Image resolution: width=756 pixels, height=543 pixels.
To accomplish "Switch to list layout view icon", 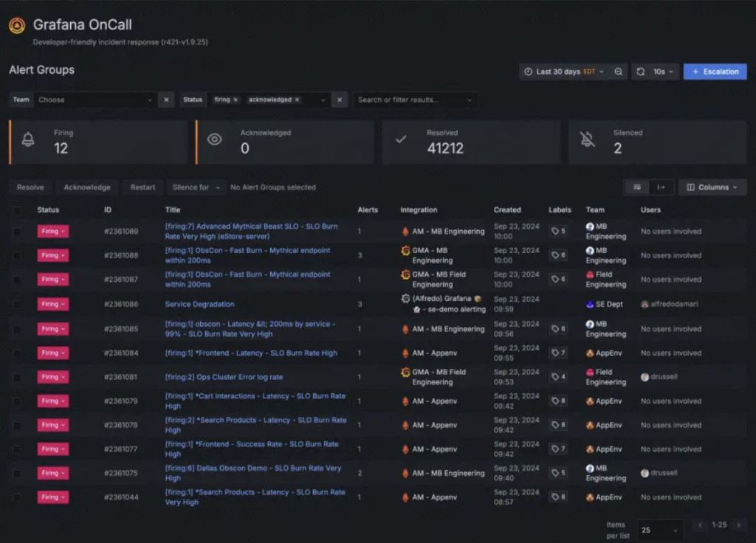I will click(x=637, y=187).
